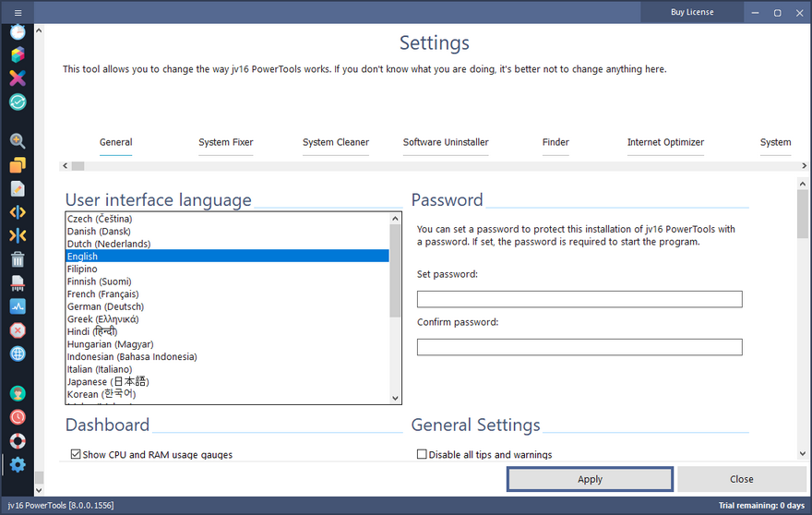Click sidebar scroll down arrow
The width and height of the screenshot is (812, 515).
[39, 489]
